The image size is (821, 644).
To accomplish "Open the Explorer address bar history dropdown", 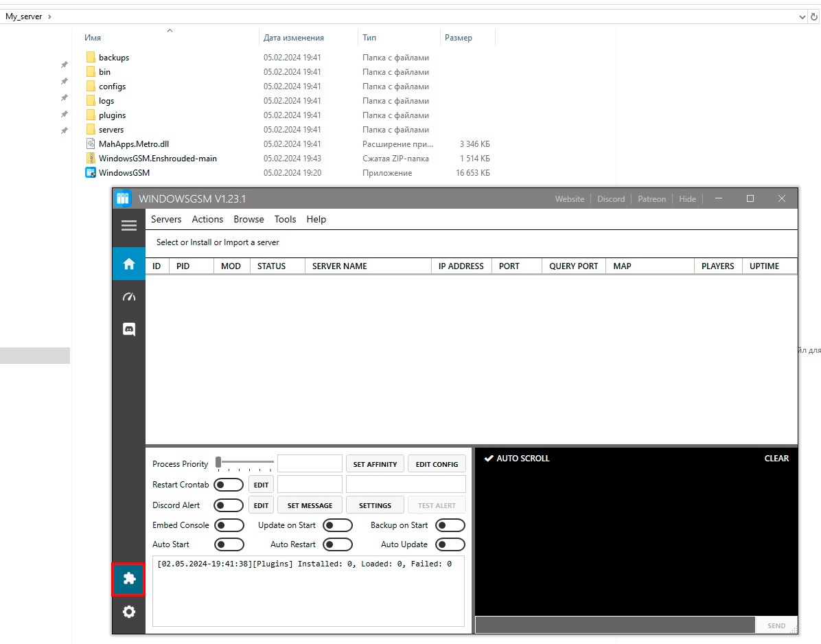I will [x=802, y=16].
